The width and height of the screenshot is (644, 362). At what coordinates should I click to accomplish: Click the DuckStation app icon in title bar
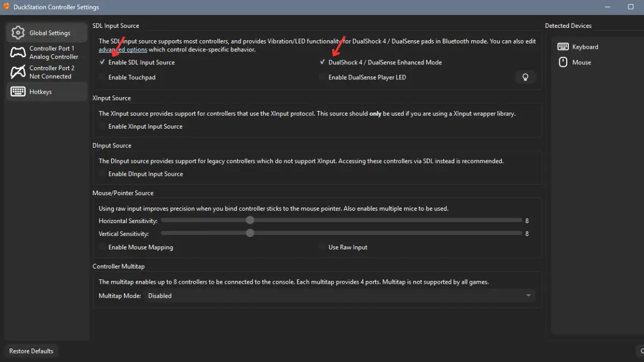coord(6,7)
